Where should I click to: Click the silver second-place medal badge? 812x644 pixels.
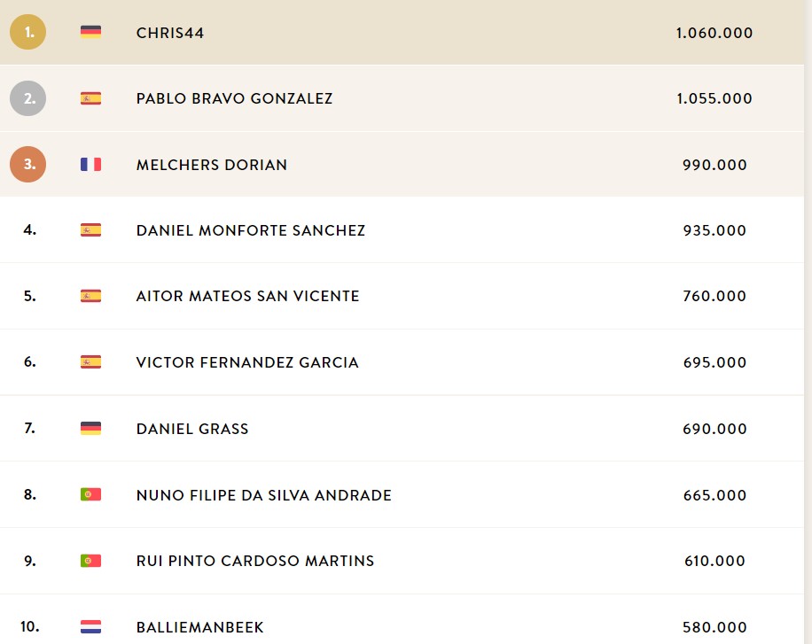coord(28,98)
